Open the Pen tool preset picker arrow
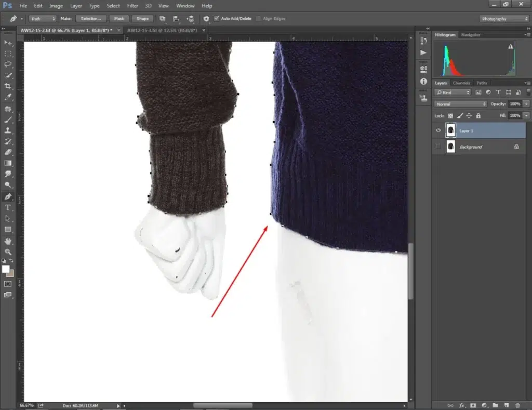 (x=22, y=19)
